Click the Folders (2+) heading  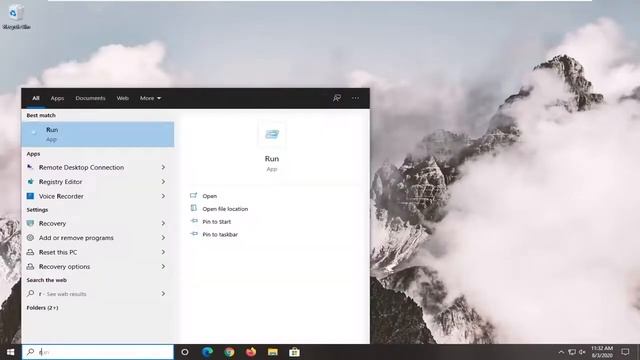(42, 308)
